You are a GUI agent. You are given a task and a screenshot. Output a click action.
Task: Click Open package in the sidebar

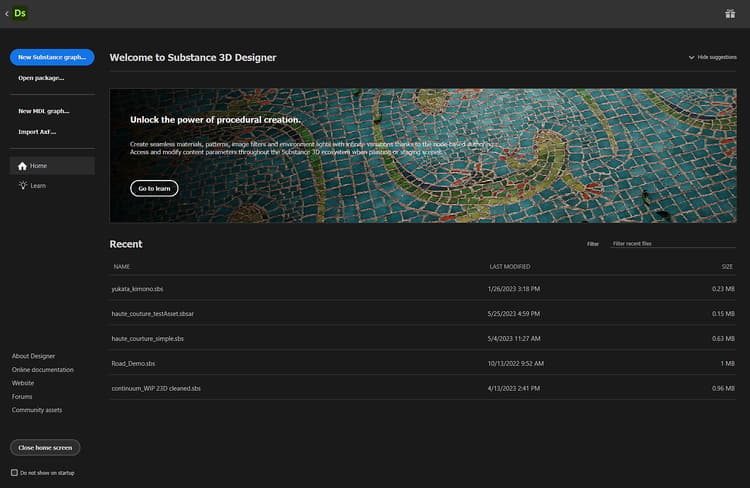(41, 78)
